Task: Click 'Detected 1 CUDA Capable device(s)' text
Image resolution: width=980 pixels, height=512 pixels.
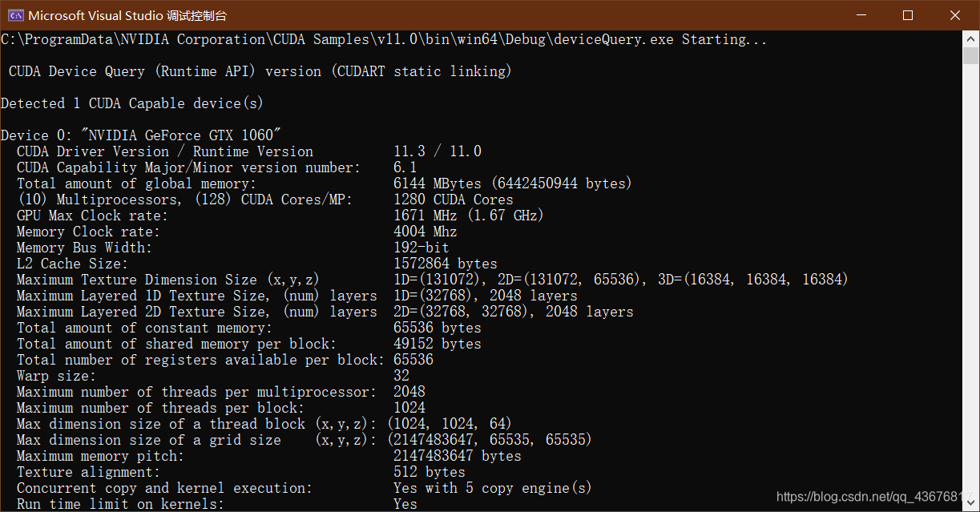Action: pos(132,103)
